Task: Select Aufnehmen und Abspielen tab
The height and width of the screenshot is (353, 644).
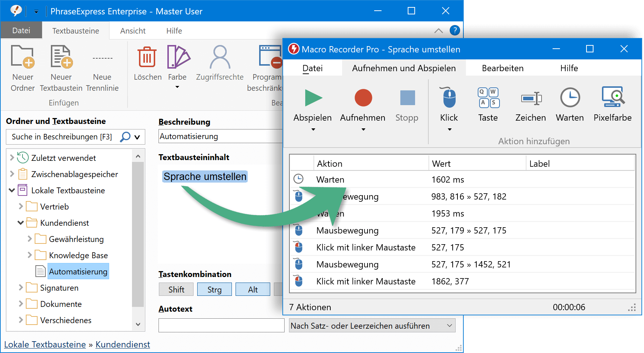Action: pos(404,68)
